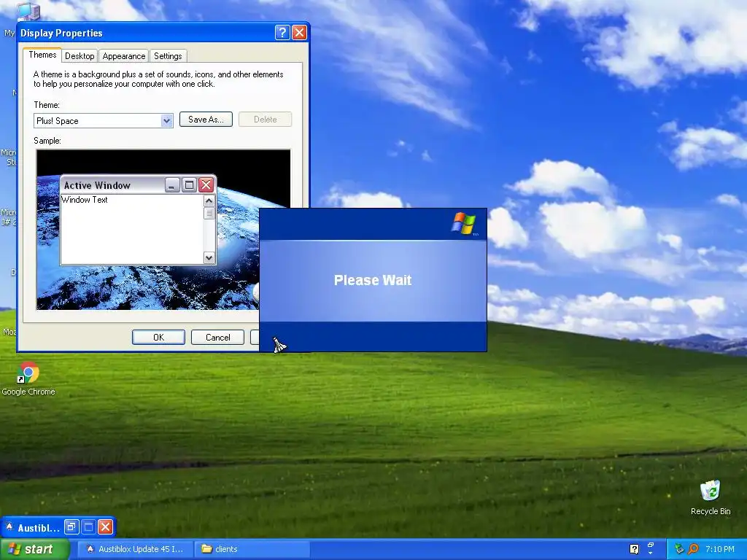Click the Save As... button
Image resolution: width=747 pixels, height=560 pixels.
[x=206, y=120]
